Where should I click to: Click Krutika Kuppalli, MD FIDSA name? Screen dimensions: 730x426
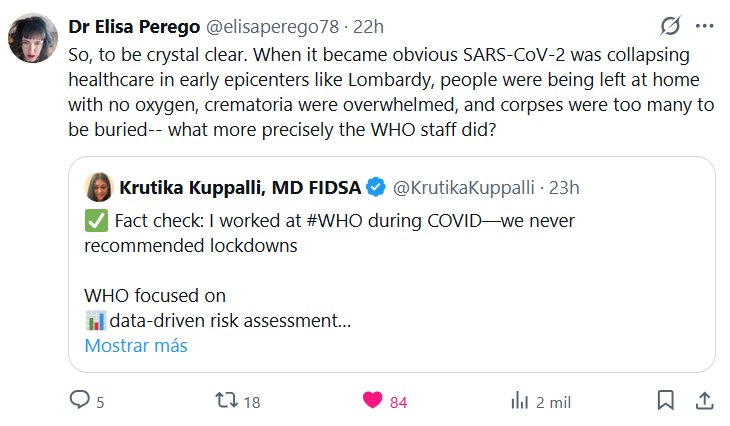pos(238,187)
